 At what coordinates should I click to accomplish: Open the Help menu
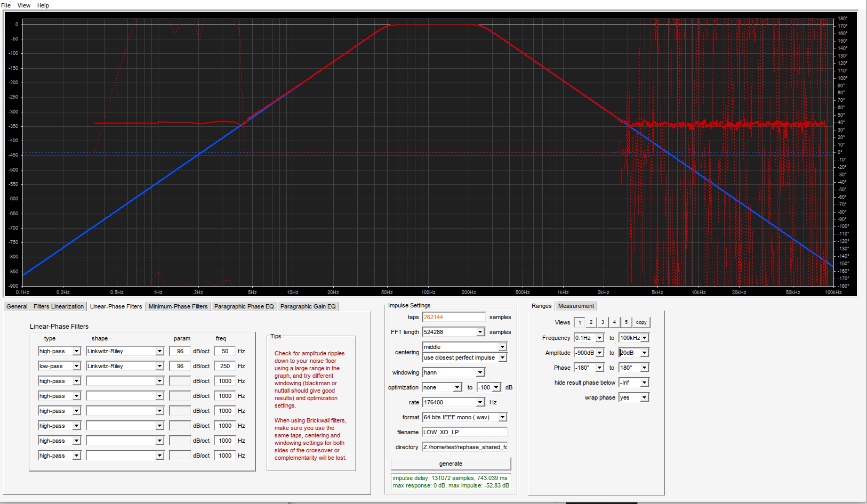point(43,5)
